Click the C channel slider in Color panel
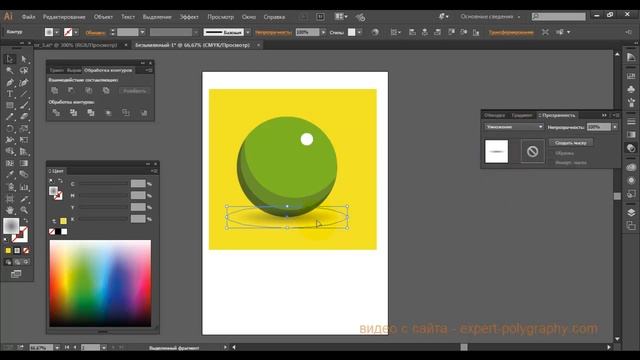Screen dimensions: 640x360 click(x=104, y=184)
